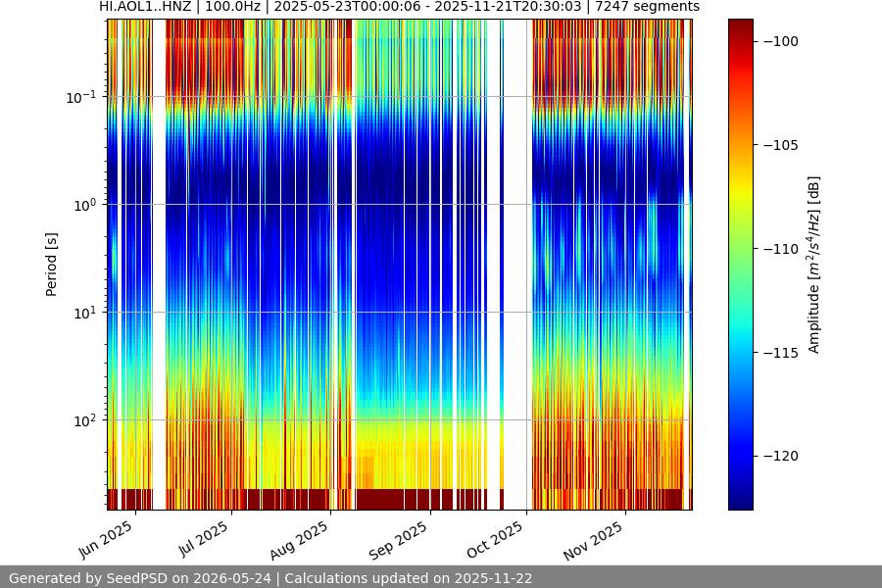
Task: Click the plot title text HI.AOL1..HNZ
Action: point(145,7)
